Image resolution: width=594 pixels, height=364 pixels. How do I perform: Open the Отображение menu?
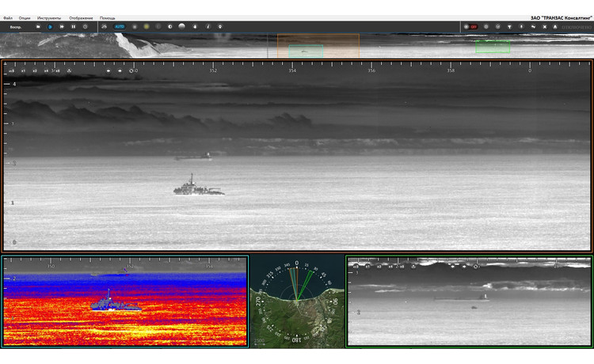click(x=81, y=17)
